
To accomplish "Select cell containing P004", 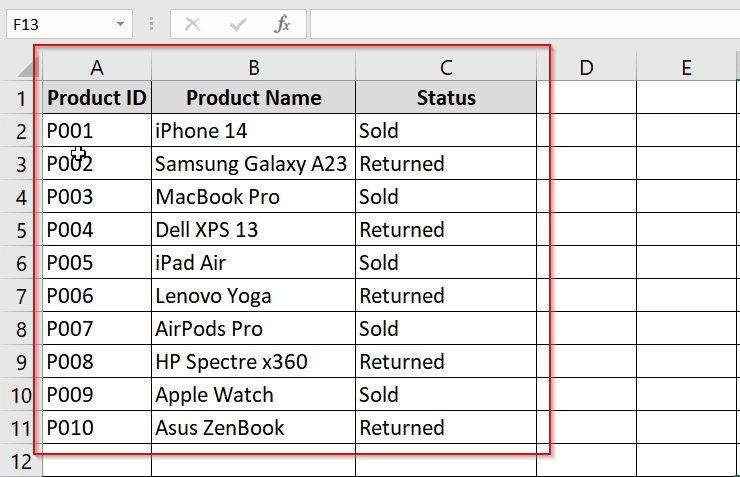I will coord(97,229).
